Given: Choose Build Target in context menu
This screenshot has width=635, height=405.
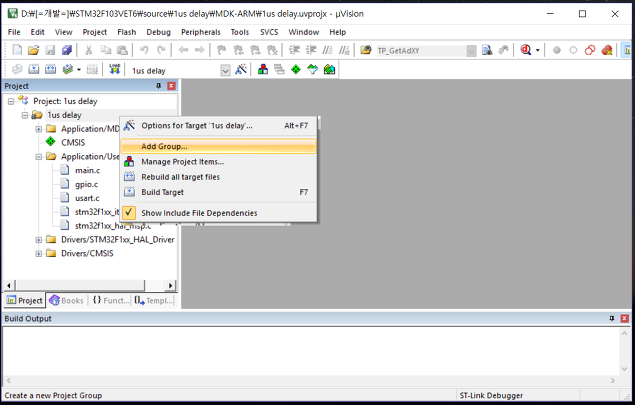Looking at the screenshot, I should click(219, 192).
